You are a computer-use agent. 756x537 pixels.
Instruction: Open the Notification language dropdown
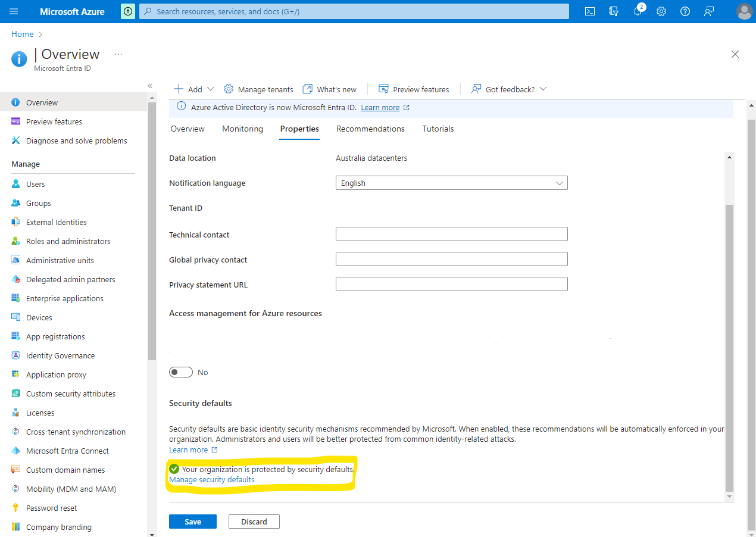(452, 183)
